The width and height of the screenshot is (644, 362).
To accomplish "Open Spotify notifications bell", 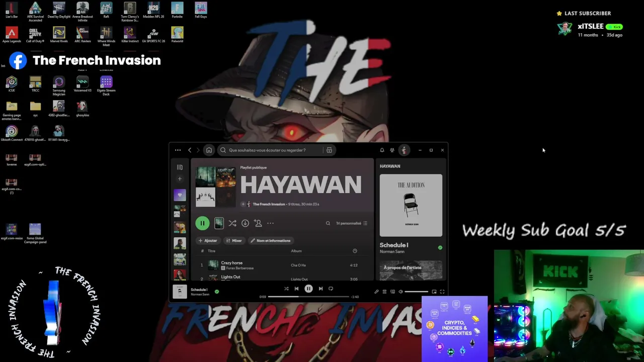I will [382, 150].
